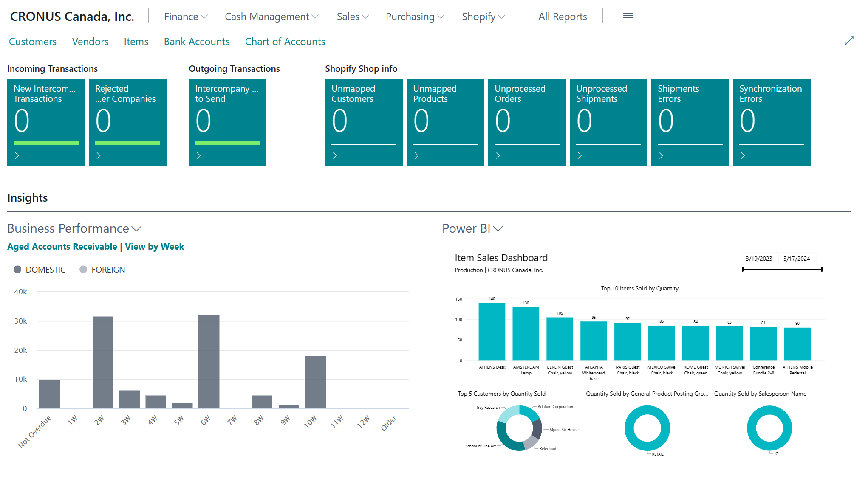Expand the Finance menu

pyautogui.click(x=186, y=17)
